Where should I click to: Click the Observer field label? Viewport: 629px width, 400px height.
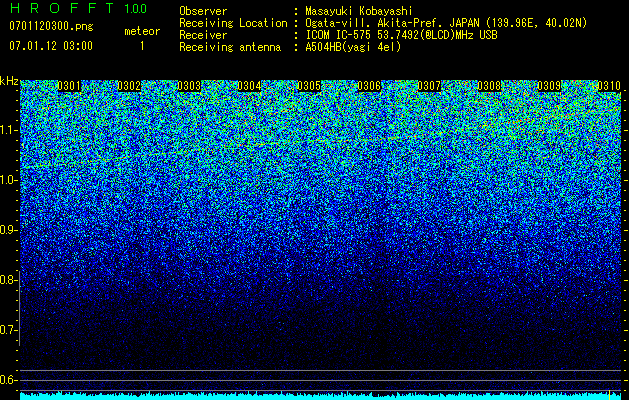pyautogui.click(x=203, y=11)
